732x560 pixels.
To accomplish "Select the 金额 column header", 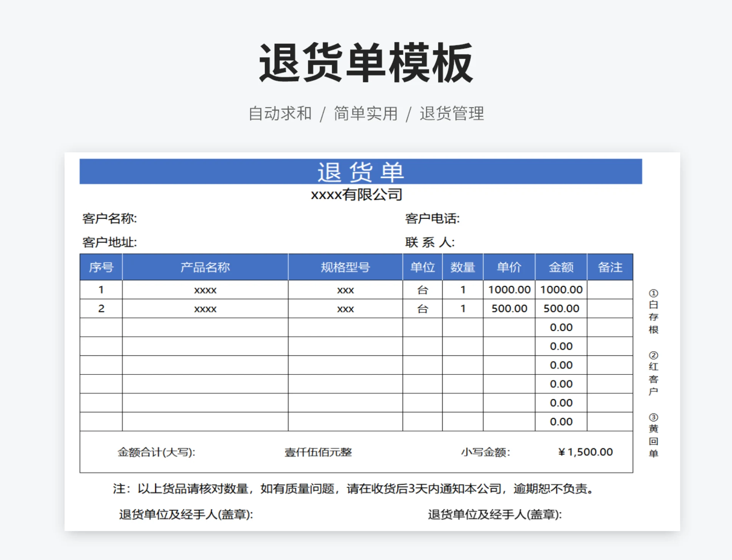I will 561,267.
